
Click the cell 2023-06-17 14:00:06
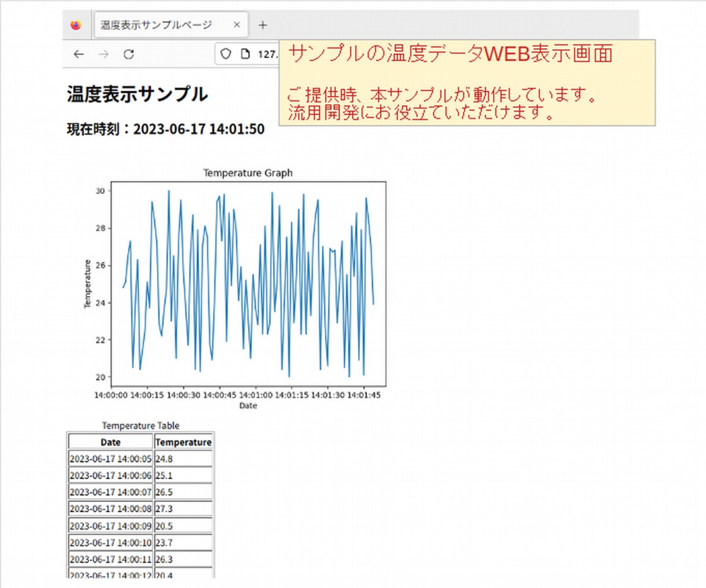click(111, 476)
